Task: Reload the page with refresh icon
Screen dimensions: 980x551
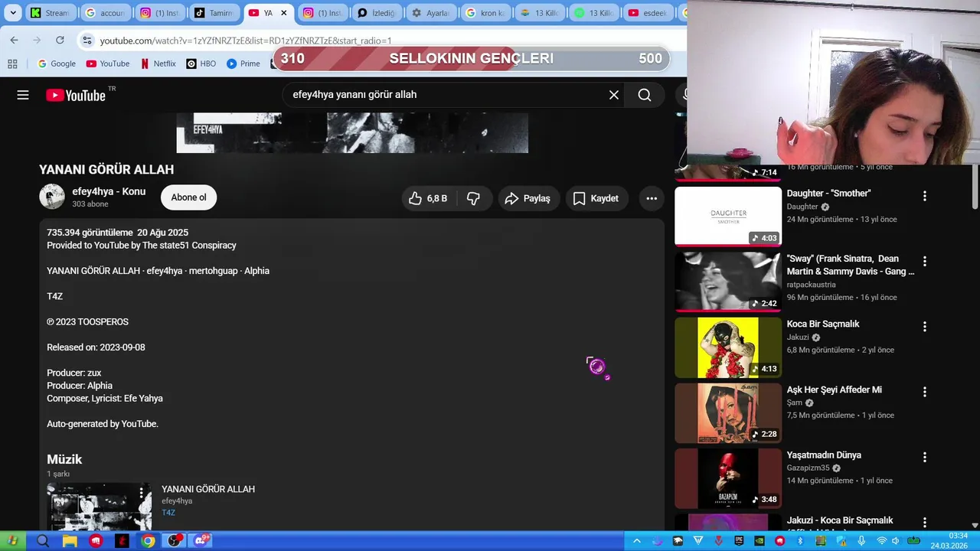Action: (x=60, y=40)
